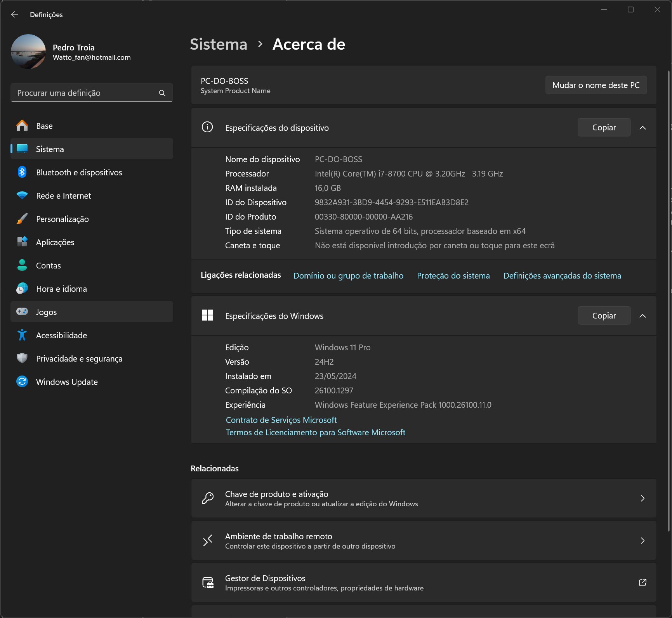Image resolution: width=672 pixels, height=618 pixels.
Task: Collapse the Especificações do Windows section
Action: [642, 316]
